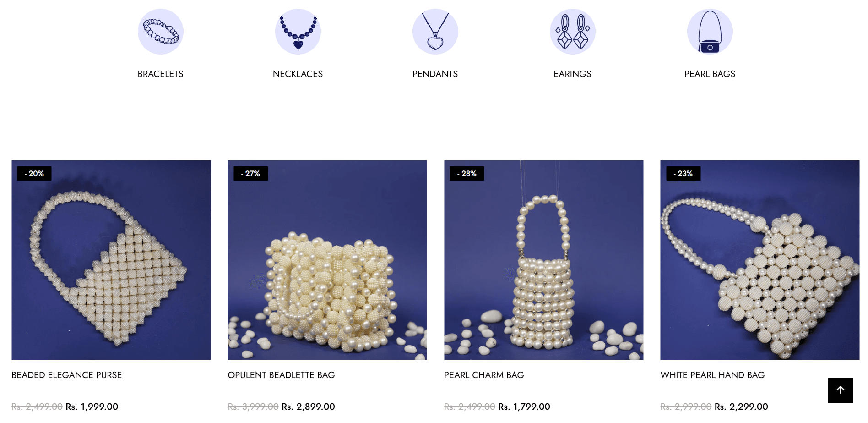Image resolution: width=868 pixels, height=423 pixels.
Task: Open the EARINGS text link
Action: pyautogui.click(x=572, y=74)
